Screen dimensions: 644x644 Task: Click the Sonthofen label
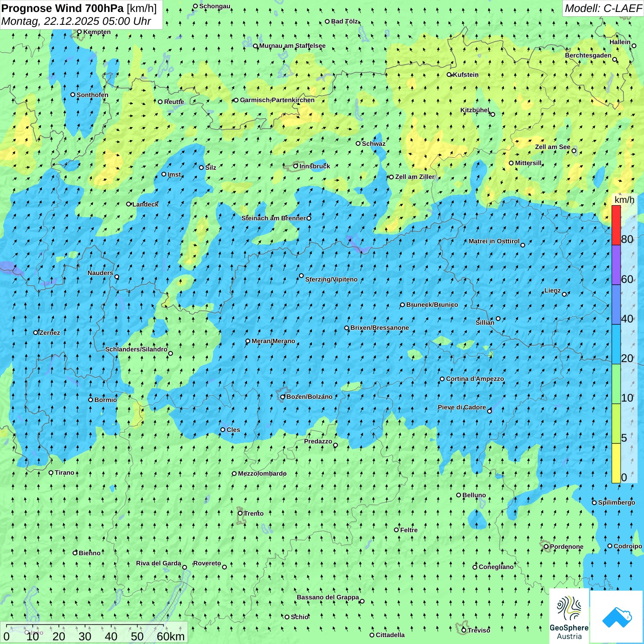coord(92,95)
